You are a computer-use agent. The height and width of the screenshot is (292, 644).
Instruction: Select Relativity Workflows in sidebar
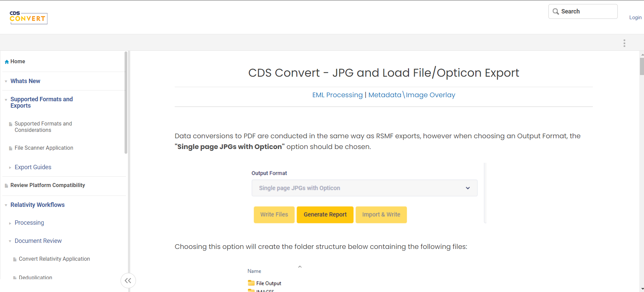click(x=37, y=205)
